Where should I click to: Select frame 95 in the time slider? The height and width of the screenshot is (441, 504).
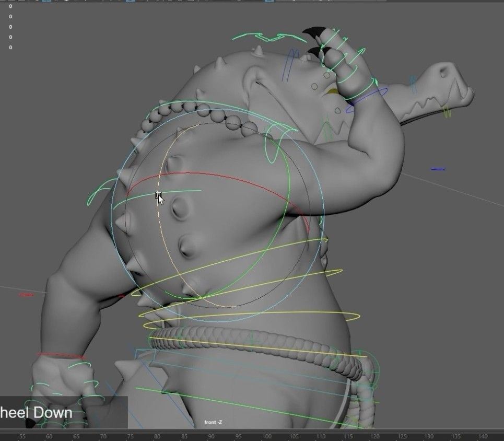(x=238, y=436)
